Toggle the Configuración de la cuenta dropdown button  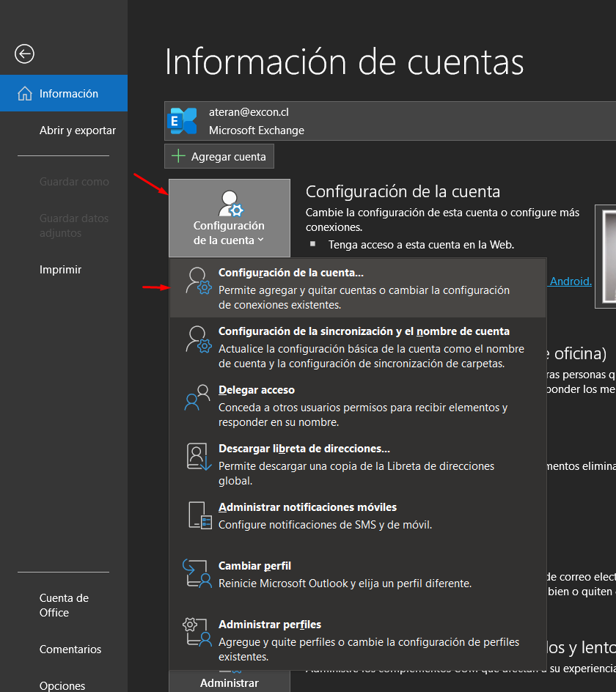point(230,218)
